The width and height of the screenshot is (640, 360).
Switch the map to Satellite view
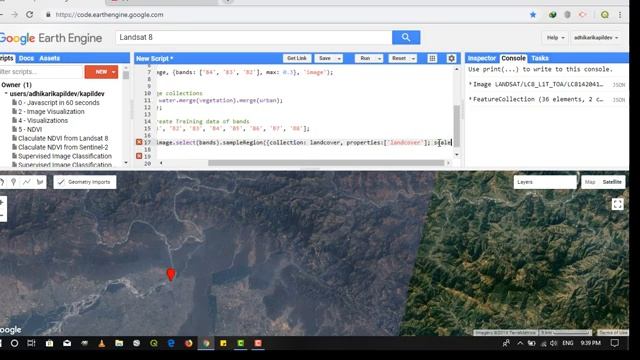[612, 182]
